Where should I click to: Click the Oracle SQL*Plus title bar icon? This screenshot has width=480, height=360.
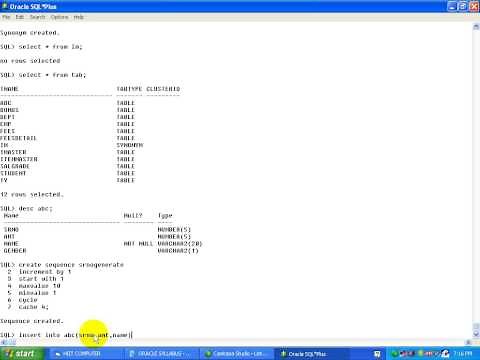point(4,6)
